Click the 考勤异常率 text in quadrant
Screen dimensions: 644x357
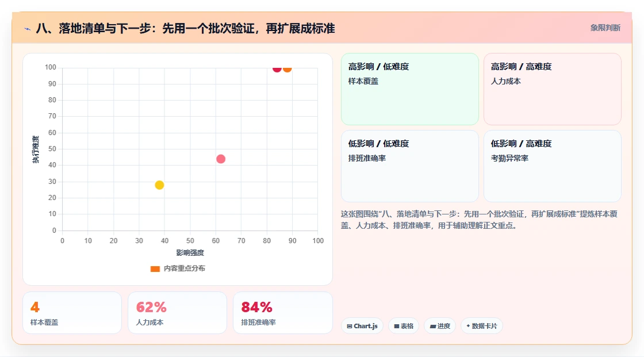pos(509,158)
